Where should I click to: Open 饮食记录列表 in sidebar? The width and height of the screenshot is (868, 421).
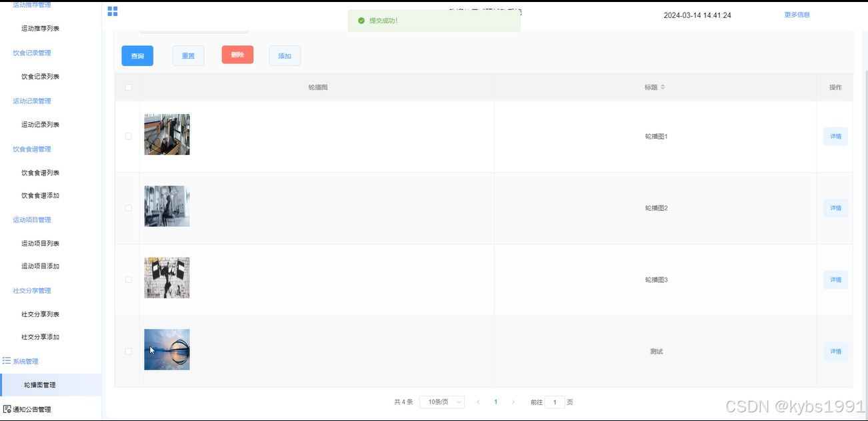click(40, 77)
